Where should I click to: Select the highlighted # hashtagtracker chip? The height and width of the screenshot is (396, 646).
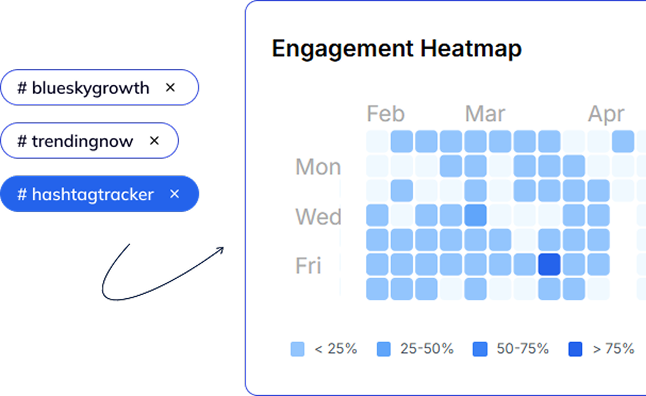(x=100, y=194)
